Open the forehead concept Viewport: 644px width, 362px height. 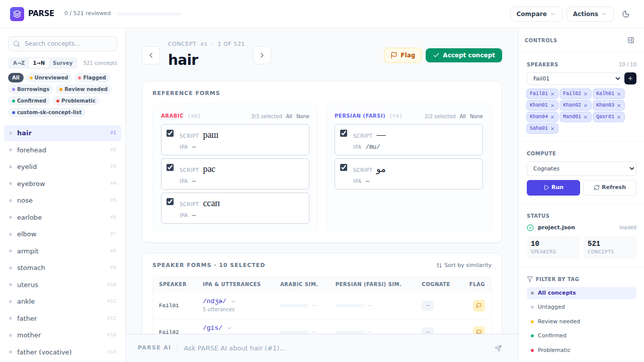(x=62, y=150)
